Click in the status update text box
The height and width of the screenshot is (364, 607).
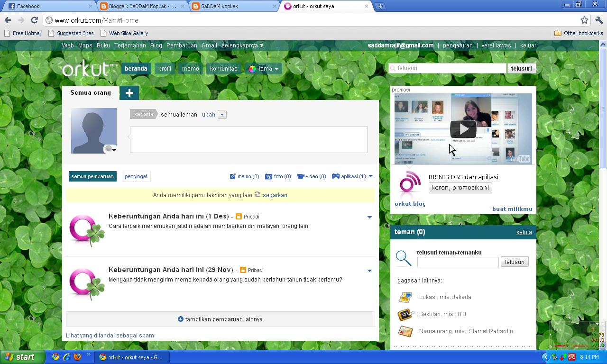click(249, 140)
